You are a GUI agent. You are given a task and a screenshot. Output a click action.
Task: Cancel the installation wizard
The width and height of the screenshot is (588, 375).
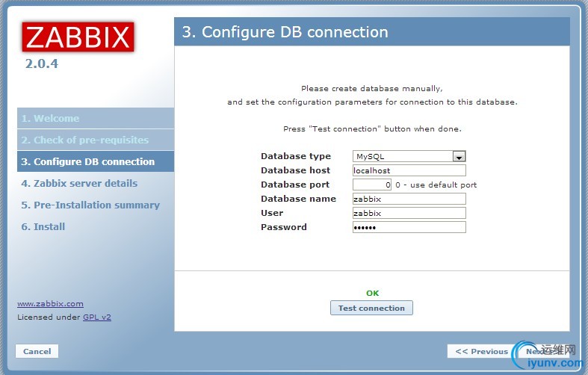click(x=37, y=351)
